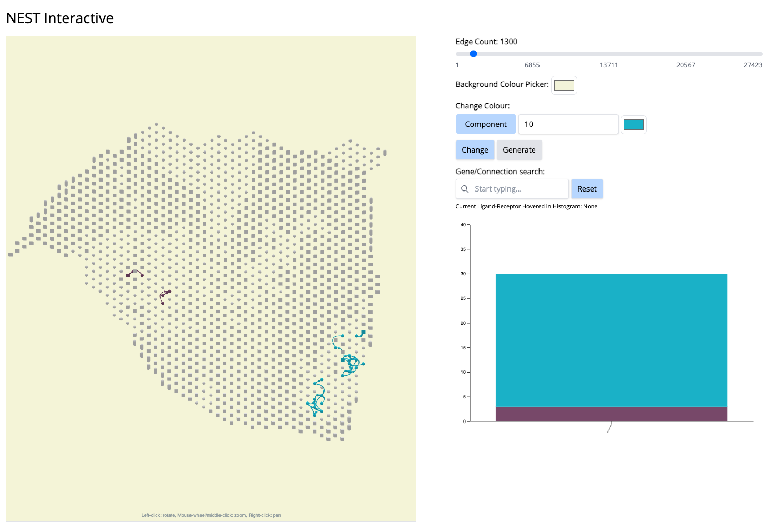Click the component number field showing 10
778x532 pixels.
567,124
